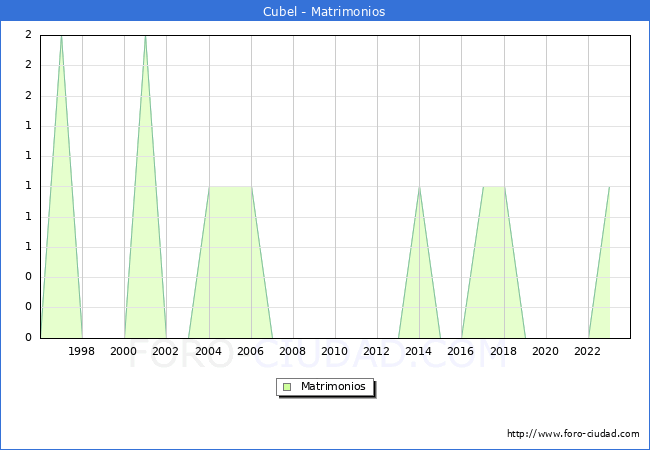Click the chart title Cubel - Matrimonios

(325, 11)
